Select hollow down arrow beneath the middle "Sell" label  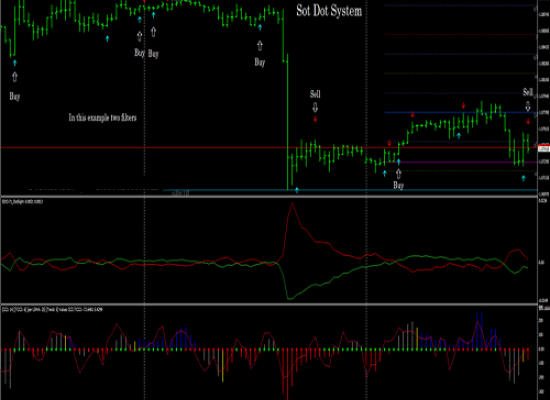(x=315, y=107)
